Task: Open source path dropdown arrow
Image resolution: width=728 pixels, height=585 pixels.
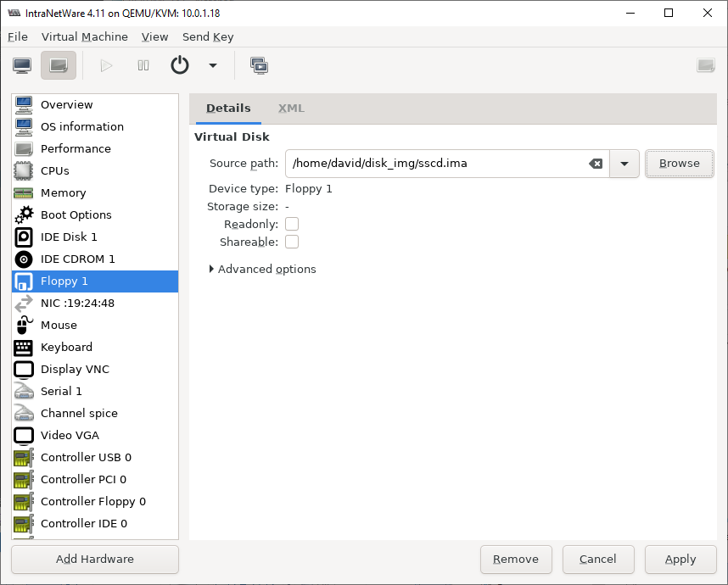Action: [624, 164]
